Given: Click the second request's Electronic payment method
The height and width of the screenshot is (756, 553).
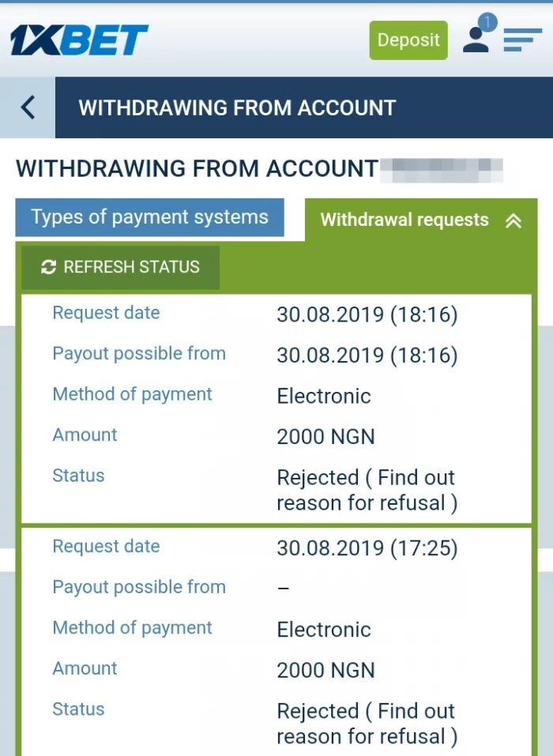Looking at the screenshot, I should [x=324, y=630].
